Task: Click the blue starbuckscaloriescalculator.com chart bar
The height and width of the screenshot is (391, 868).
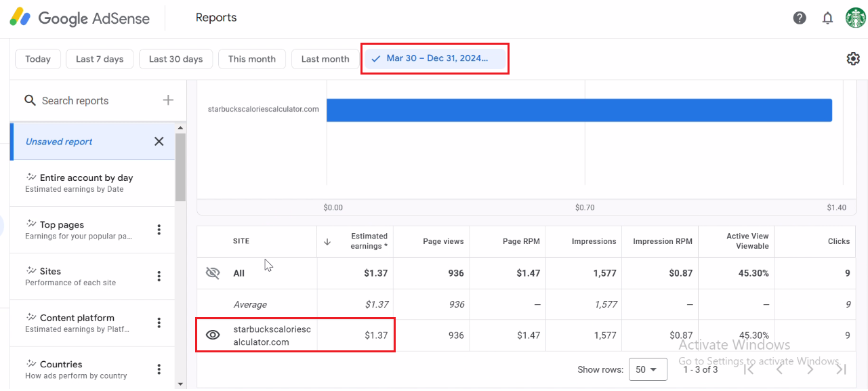Action: coord(579,110)
